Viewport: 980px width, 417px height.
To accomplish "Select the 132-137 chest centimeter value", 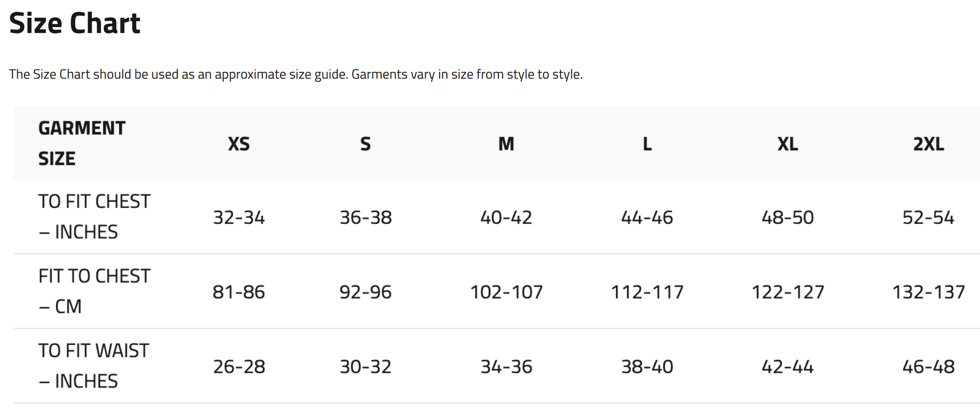I will (928, 292).
